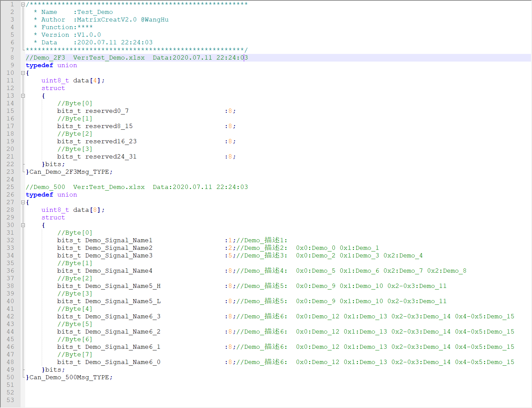532x408 pixels.
Task: Collapse the struct fold marker at line 13
Action: pyautogui.click(x=23, y=96)
